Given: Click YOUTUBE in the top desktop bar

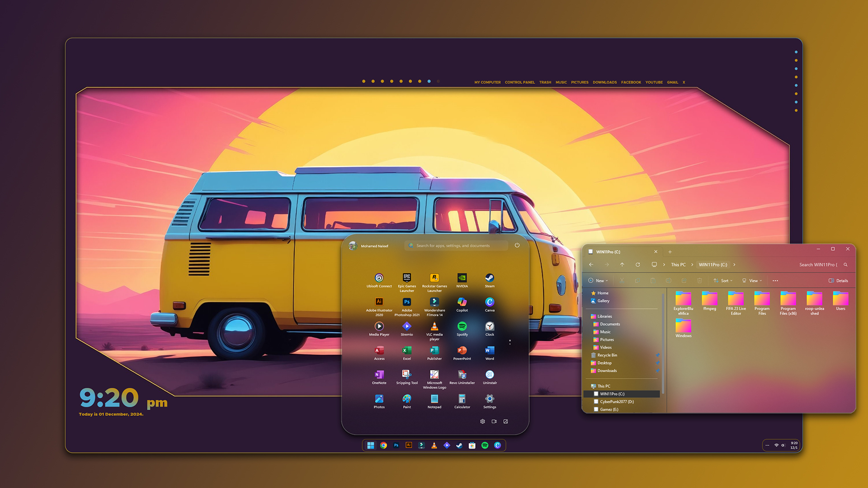Looking at the screenshot, I should click(654, 82).
